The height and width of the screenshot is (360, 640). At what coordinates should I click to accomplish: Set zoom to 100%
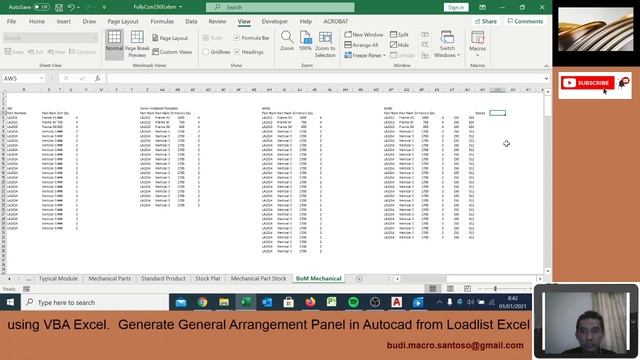tap(305, 41)
